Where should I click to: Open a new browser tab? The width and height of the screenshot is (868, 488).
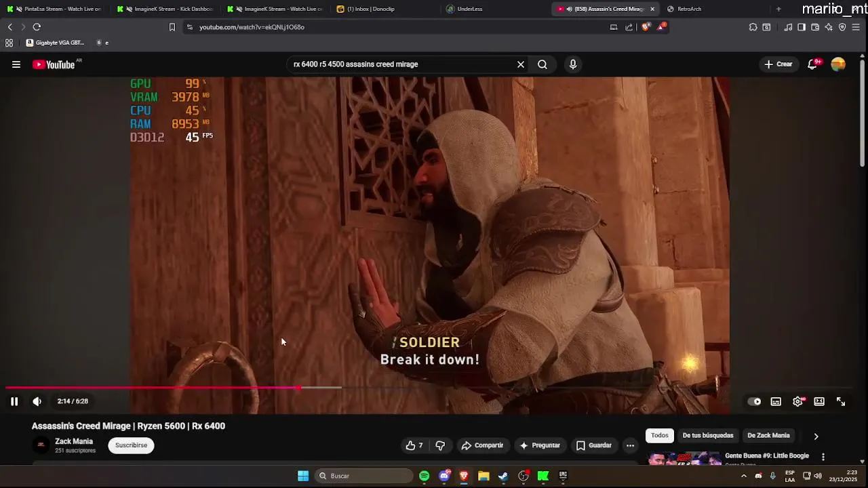[778, 9]
